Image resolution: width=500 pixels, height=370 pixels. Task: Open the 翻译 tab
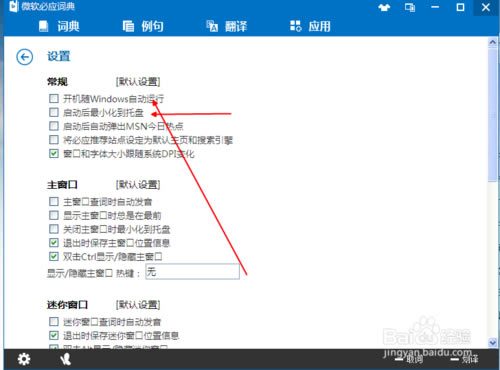[227, 26]
